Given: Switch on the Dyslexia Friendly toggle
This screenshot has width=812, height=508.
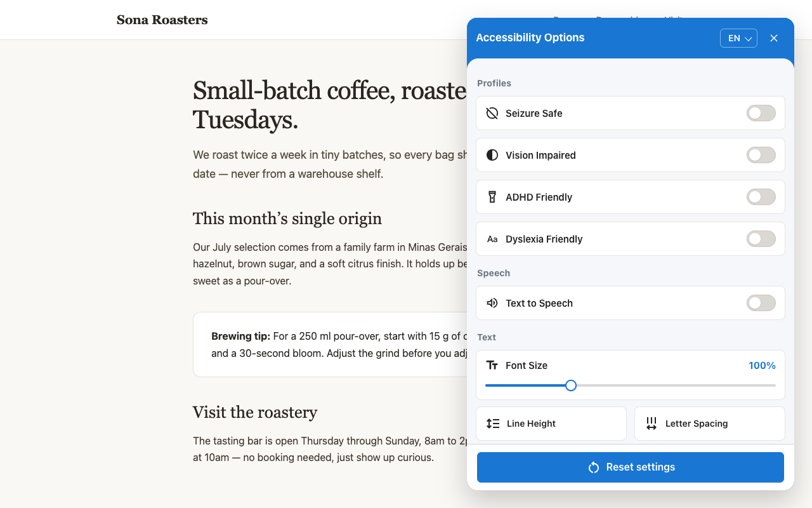Looking at the screenshot, I should point(761,239).
